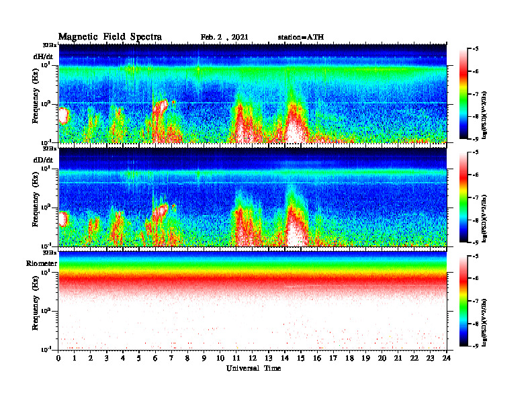Screen dimensions: 532x411
Task: Click the '-6' value on dD/dt color bar
Action: click(476, 175)
